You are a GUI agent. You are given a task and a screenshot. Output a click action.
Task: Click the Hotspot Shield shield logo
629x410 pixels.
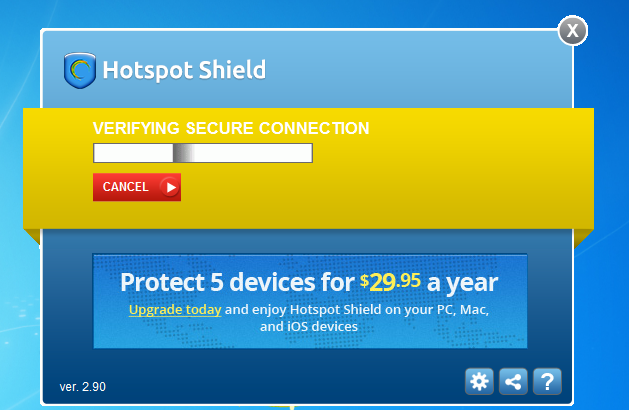tap(79, 70)
